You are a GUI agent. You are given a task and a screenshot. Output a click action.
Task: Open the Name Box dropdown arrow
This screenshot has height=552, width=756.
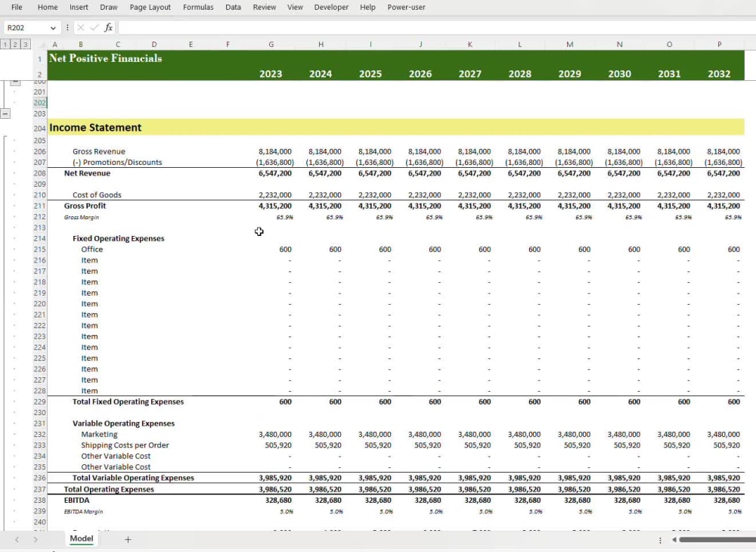[53, 28]
